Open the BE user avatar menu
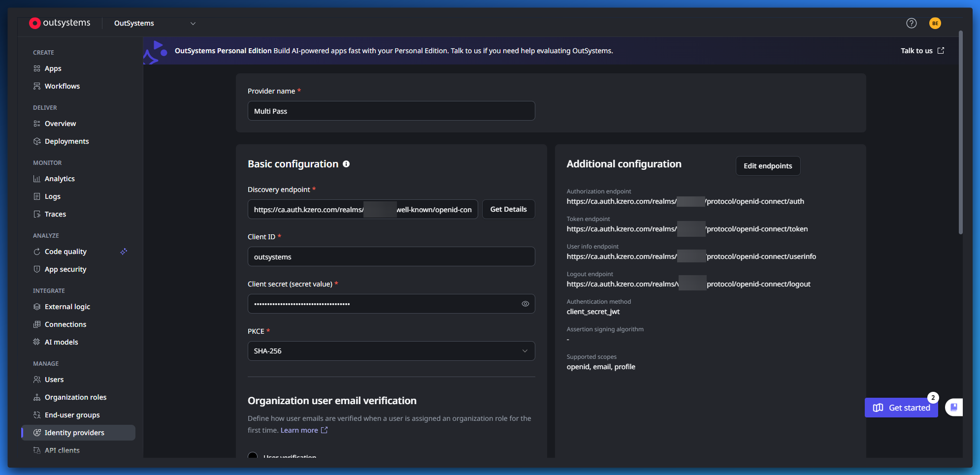The width and height of the screenshot is (980, 475). pos(935,23)
